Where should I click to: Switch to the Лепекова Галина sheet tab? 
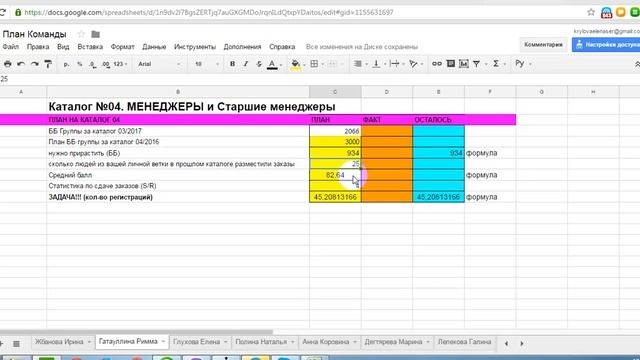(x=464, y=342)
